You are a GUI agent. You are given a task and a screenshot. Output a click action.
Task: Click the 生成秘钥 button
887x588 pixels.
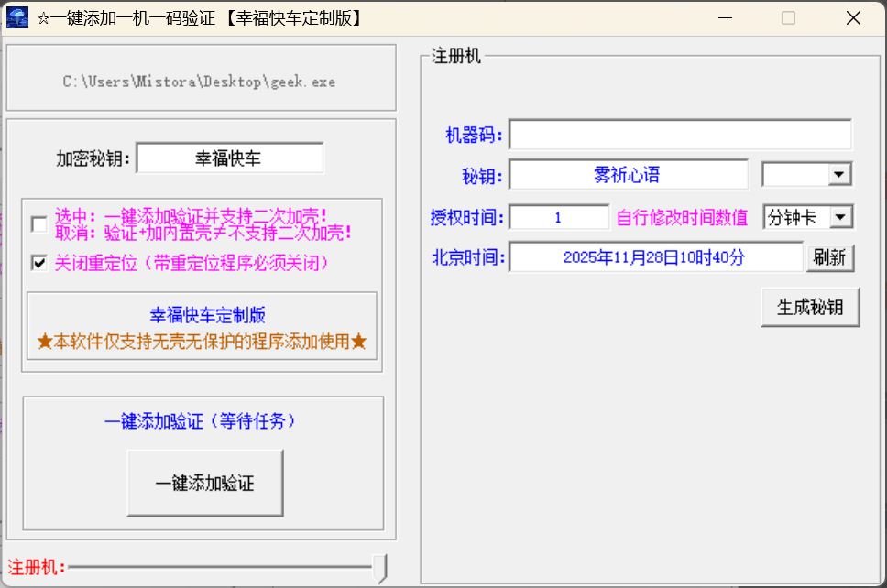810,307
